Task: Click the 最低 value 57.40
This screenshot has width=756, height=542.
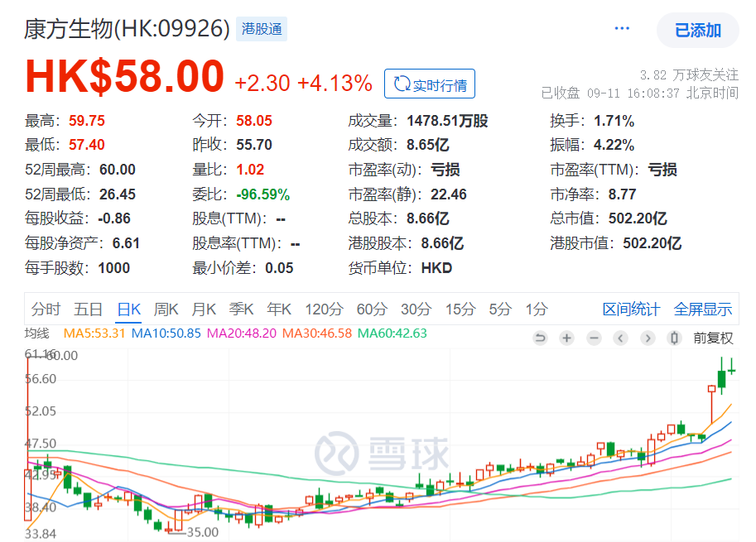Action: [87, 145]
